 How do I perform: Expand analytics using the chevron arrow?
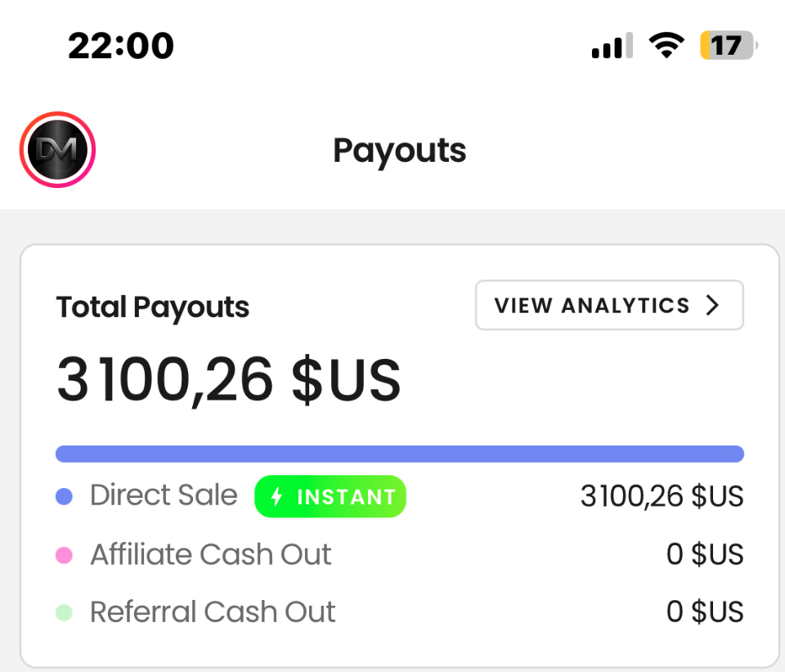[712, 305]
